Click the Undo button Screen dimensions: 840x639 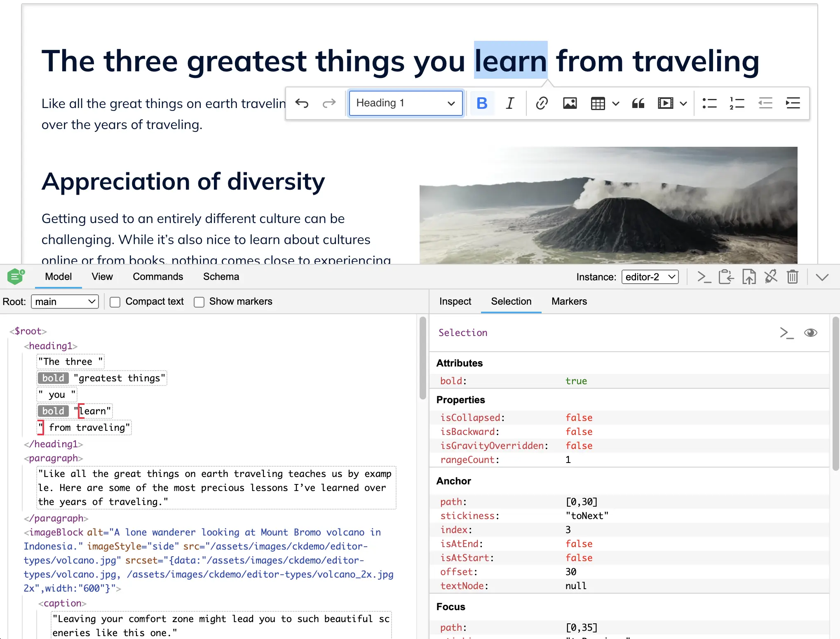click(x=302, y=103)
